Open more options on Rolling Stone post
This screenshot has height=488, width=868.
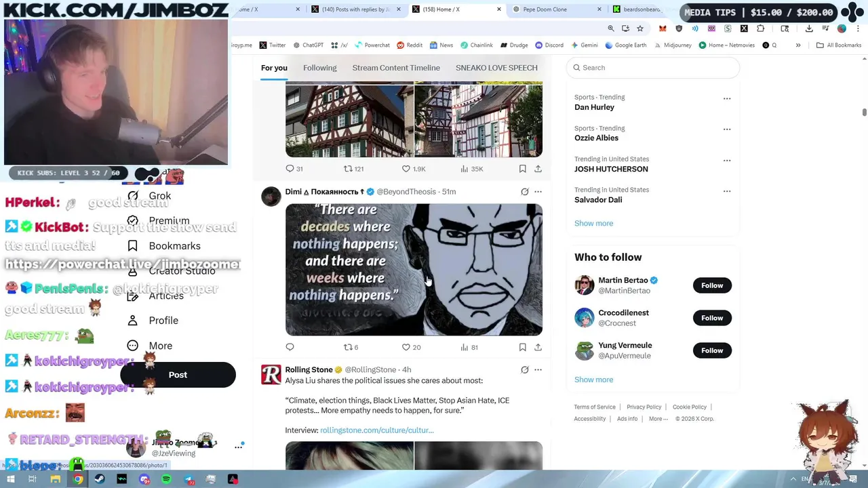point(538,370)
